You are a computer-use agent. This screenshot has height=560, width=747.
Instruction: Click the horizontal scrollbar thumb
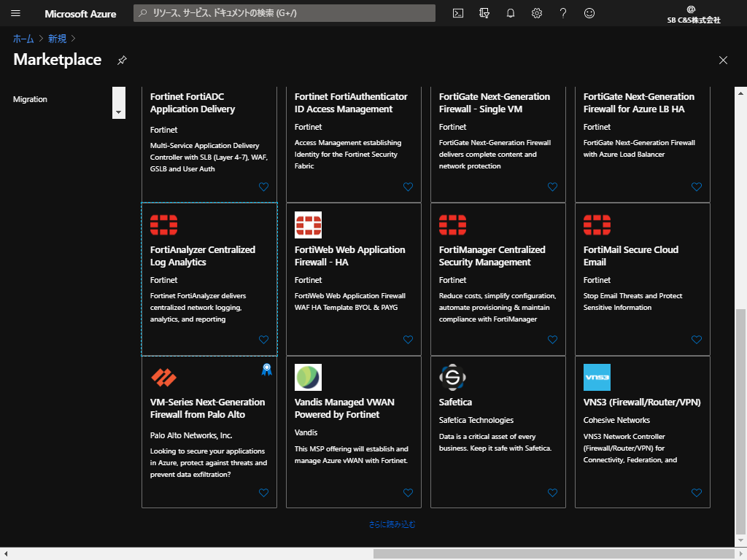tap(554, 554)
